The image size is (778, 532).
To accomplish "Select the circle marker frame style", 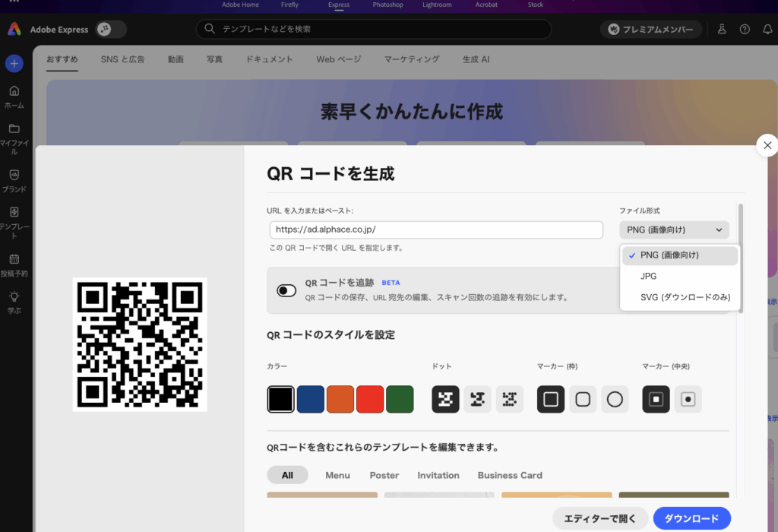I will point(615,399).
